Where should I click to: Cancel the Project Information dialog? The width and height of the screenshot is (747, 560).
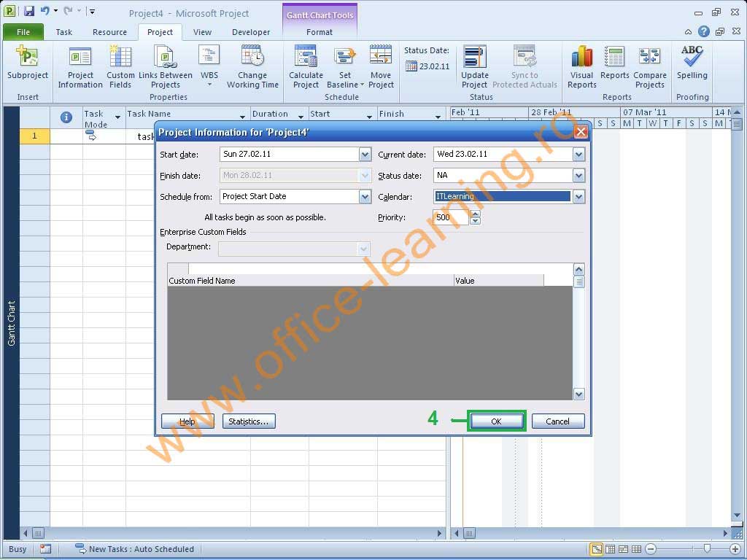(x=558, y=421)
